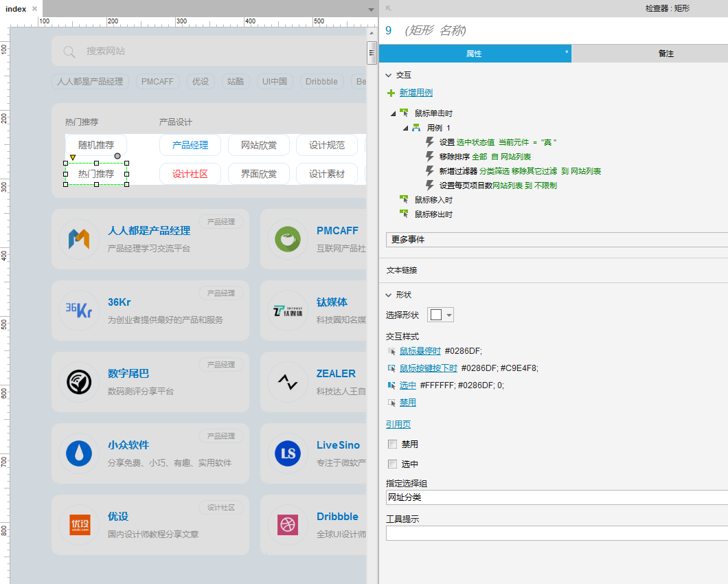
Task: Click lightning icon of 设置 选中状态值 action
Action: [x=430, y=142]
